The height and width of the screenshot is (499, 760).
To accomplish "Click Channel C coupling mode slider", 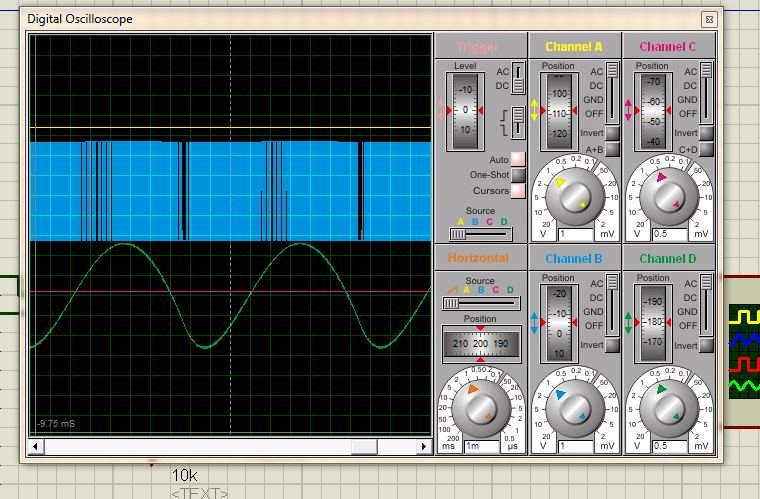I will [x=707, y=92].
